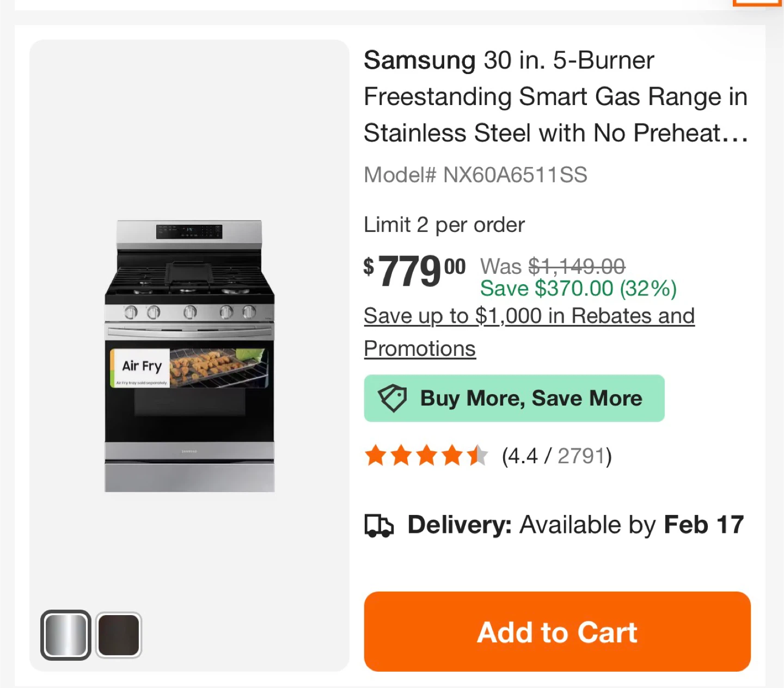
Task: Click the Buy More, Save More badge
Action: click(514, 398)
